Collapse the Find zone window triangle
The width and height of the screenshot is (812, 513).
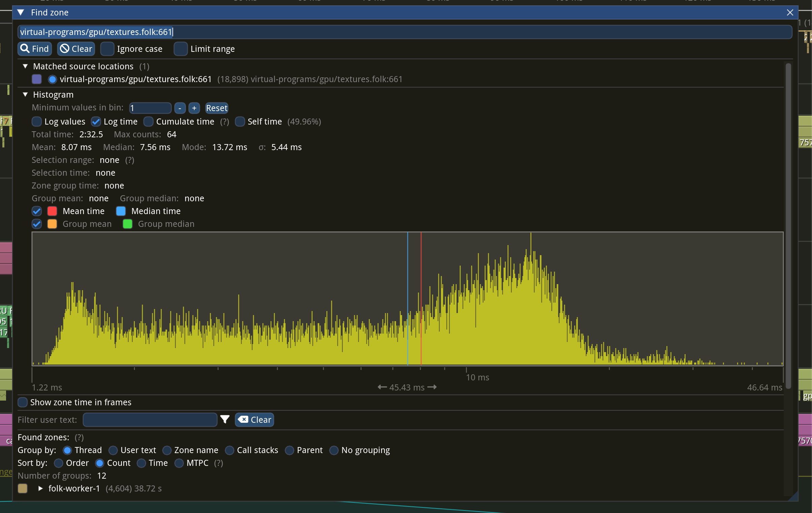pos(21,12)
